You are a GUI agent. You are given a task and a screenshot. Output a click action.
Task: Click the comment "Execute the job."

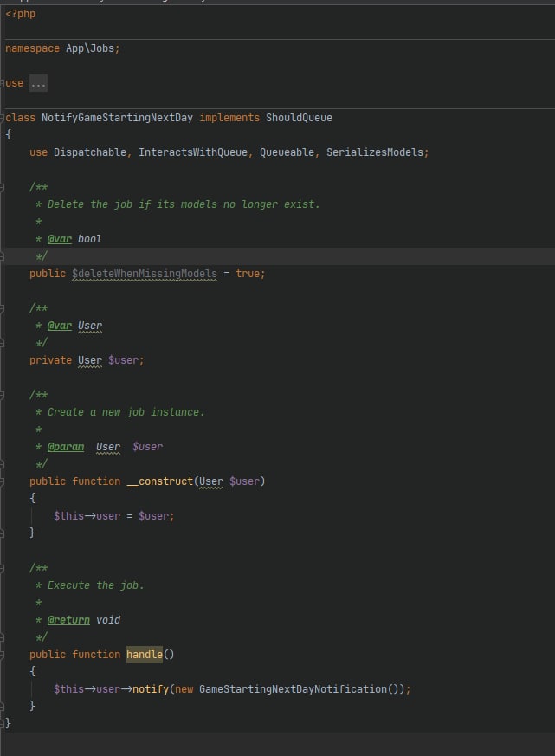click(x=96, y=585)
